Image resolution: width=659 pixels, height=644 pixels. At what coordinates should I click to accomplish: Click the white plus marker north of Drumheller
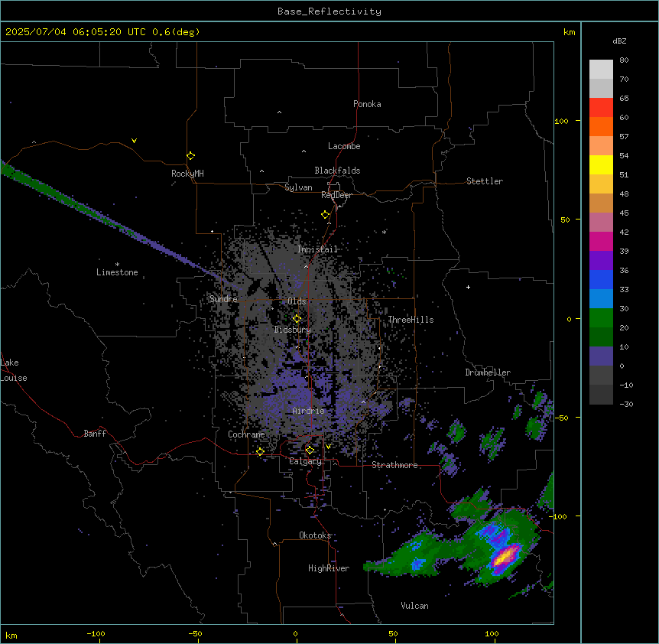click(x=468, y=287)
